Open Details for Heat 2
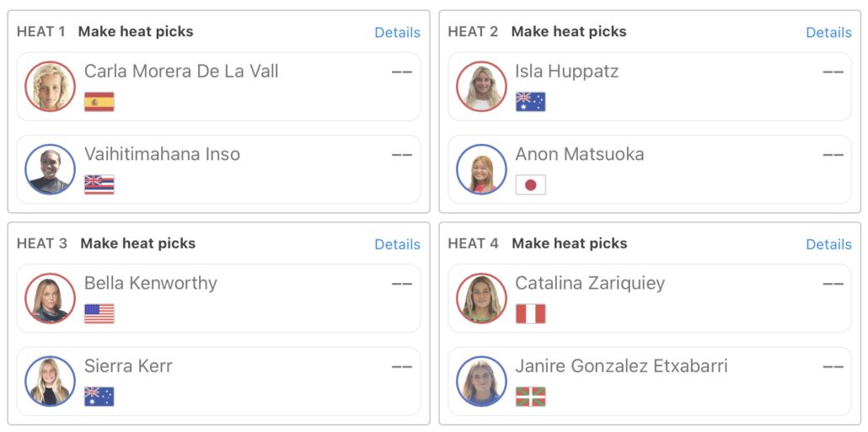The image size is (868, 432). point(828,33)
